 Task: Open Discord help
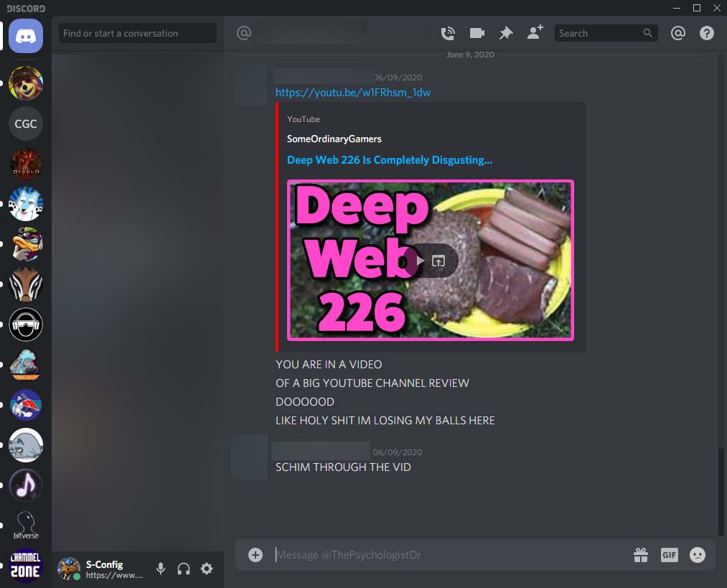[707, 33]
